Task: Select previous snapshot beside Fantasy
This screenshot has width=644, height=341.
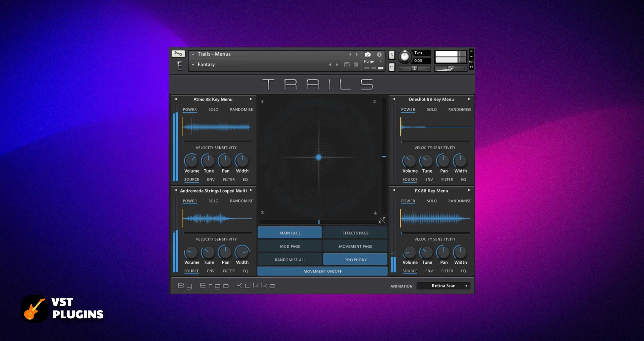Action: point(330,65)
